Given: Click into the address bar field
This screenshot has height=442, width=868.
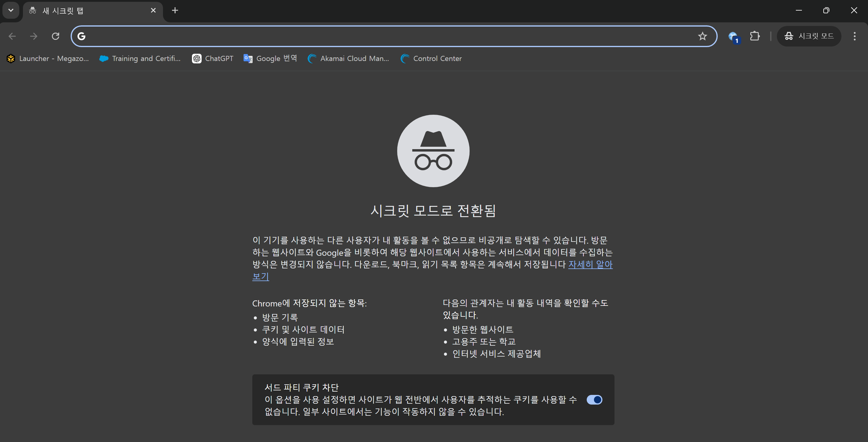Looking at the screenshot, I should pyautogui.click(x=388, y=36).
